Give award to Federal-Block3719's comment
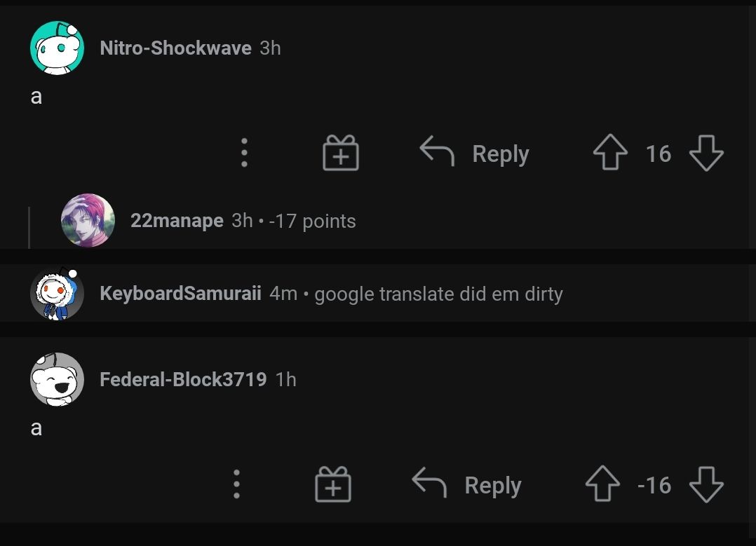This screenshot has height=546, width=756. (332, 484)
